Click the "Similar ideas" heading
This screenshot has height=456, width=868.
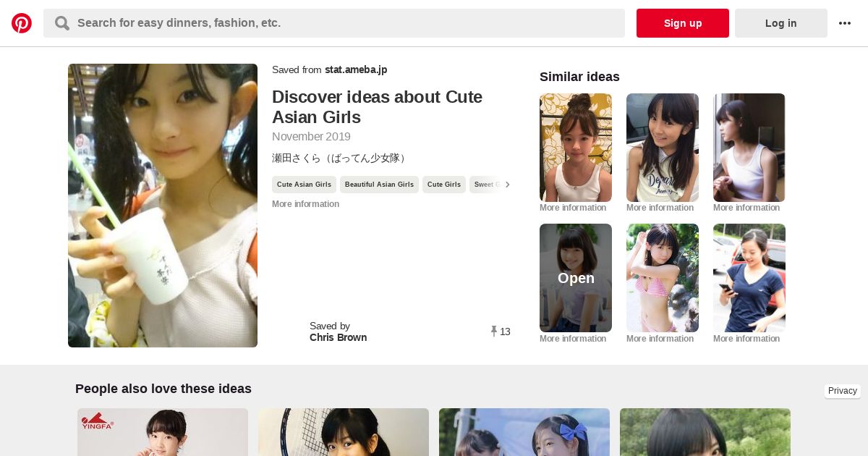579,77
